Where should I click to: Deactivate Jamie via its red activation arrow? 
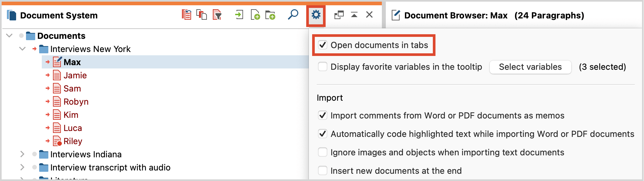pos(48,75)
